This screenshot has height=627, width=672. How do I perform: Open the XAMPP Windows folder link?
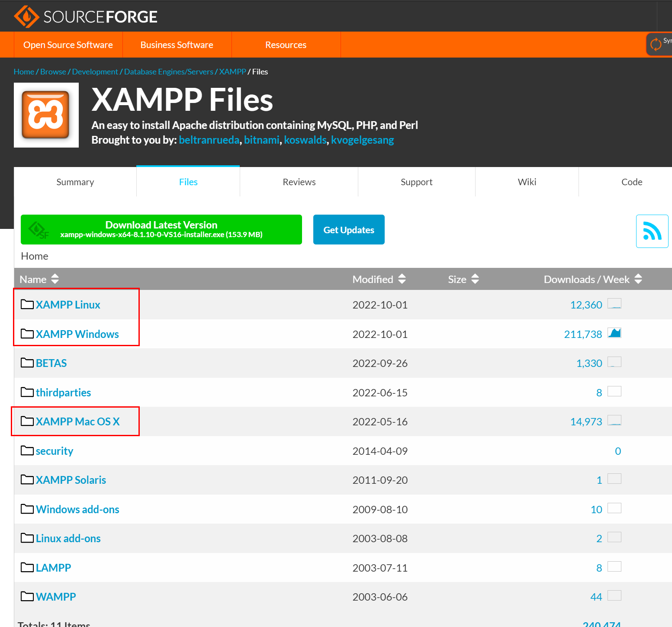point(77,334)
